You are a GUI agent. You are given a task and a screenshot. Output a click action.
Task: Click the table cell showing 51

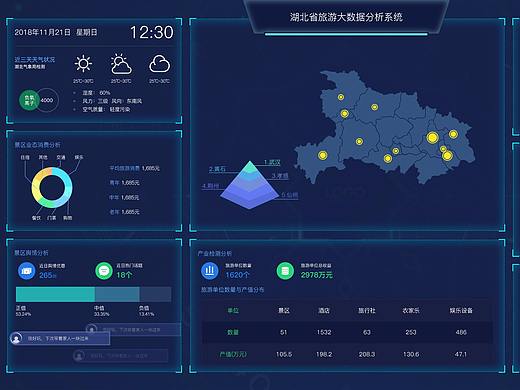coord(284,332)
